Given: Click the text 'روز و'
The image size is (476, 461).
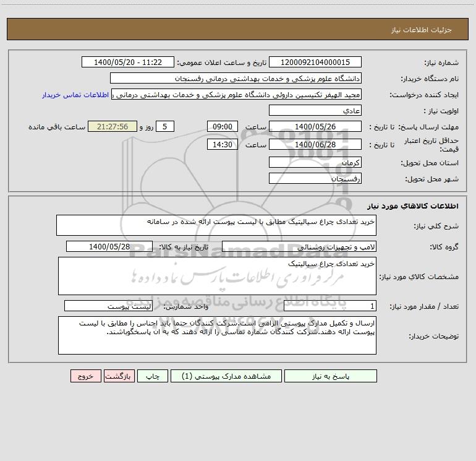Looking at the screenshot, I should point(147,127).
